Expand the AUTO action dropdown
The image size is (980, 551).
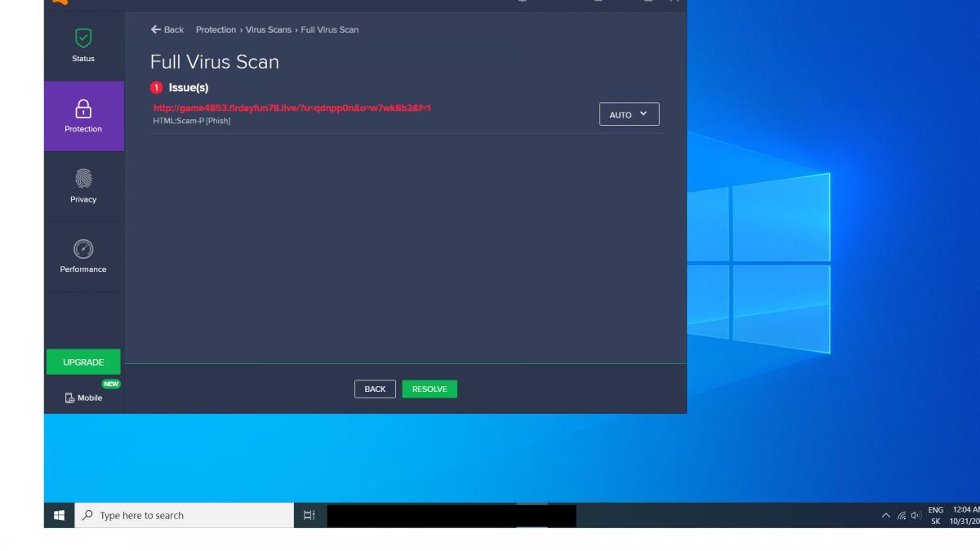click(x=629, y=114)
